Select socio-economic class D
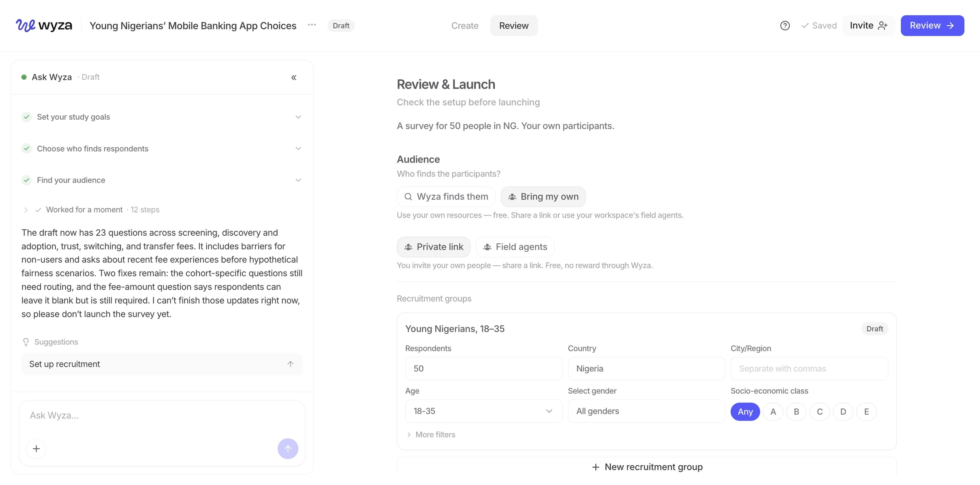 843,412
